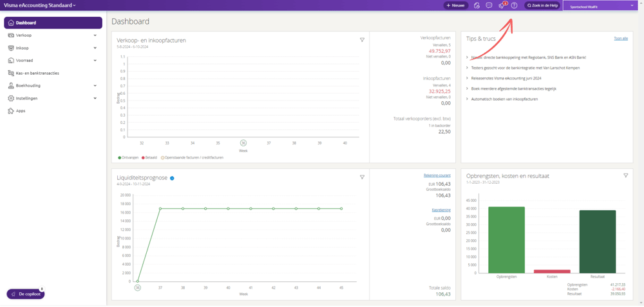Open Releasenotes Visma eAccounting juni 2024
644x307 pixels.
(507, 78)
